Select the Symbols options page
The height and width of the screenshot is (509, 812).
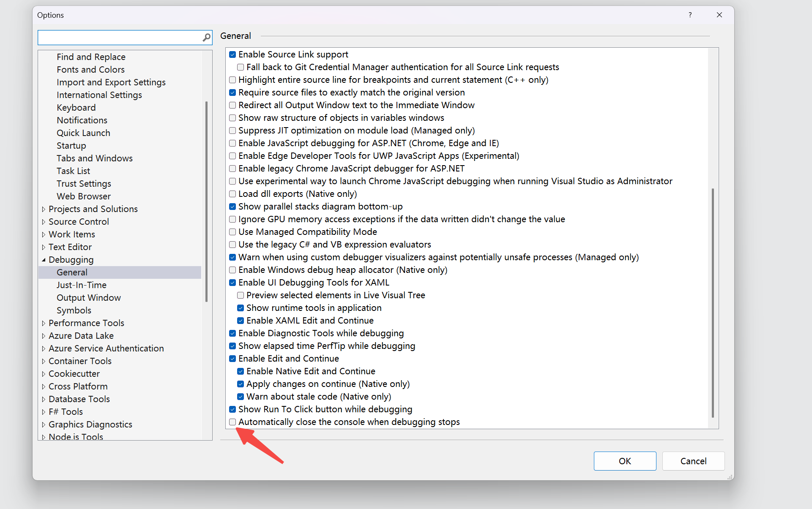(74, 310)
